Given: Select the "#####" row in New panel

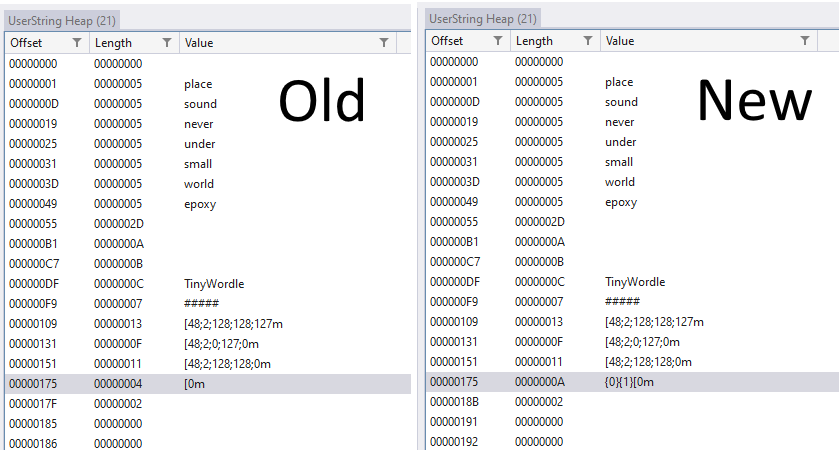Looking at the screenshot, I should [x=622, y=302].
